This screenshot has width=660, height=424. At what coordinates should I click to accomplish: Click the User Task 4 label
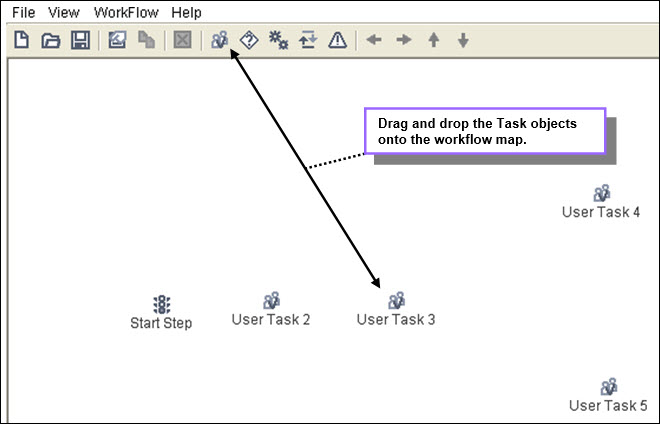tap(601, 212)
